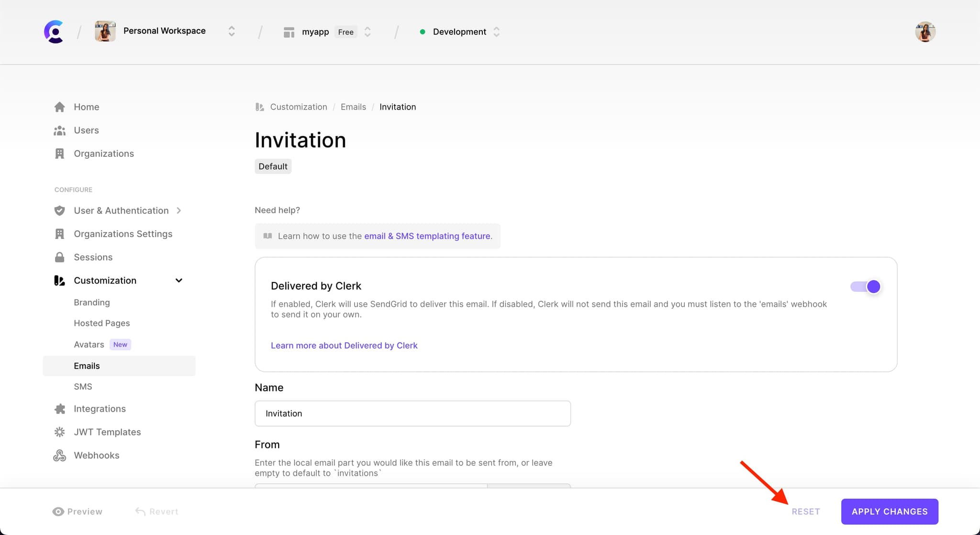The width and height of the screenshot is (980, 535).
Task: Select the Emails menu item
Action: click(x=86, y=366)
